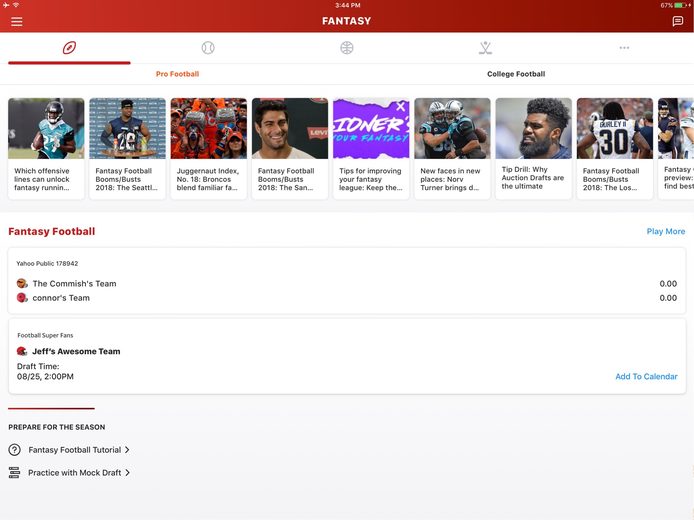Switch to College Football tab
Image resolution: width=694 pixels, height=520 pixels.
click(x=516, y=74)
